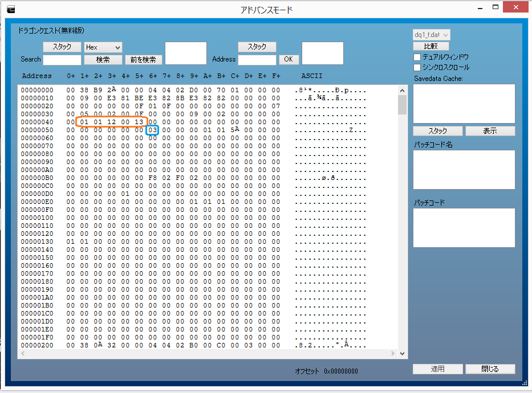532x393 pixels.
Task: Click the 0+ column header
Action: (71, 76)
